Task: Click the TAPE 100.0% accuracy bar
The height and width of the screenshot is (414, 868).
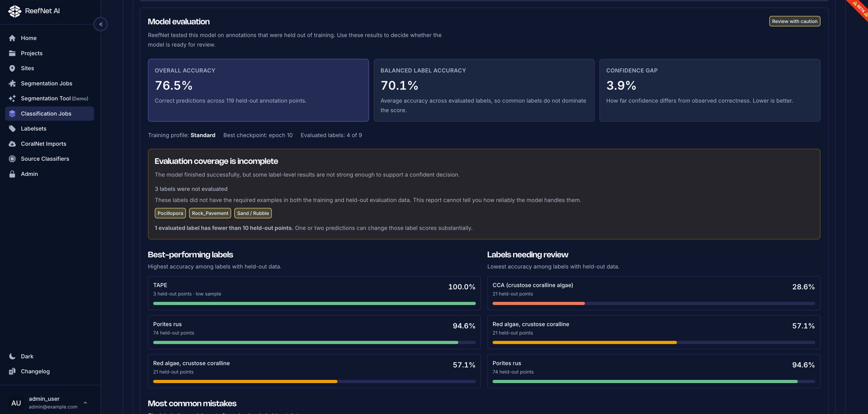Action: point(314,303)
